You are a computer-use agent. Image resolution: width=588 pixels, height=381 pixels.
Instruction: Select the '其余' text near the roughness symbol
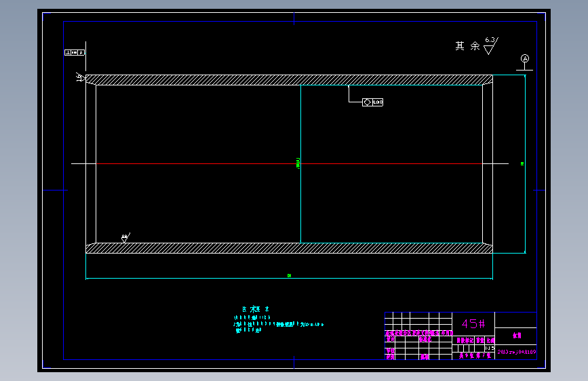[x=468, y=46]
